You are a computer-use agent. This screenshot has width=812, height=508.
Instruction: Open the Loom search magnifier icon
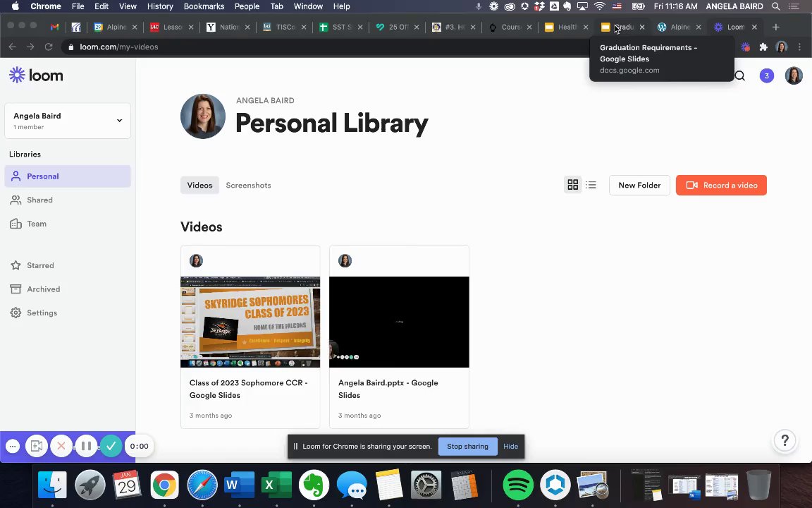pos(740,75)
